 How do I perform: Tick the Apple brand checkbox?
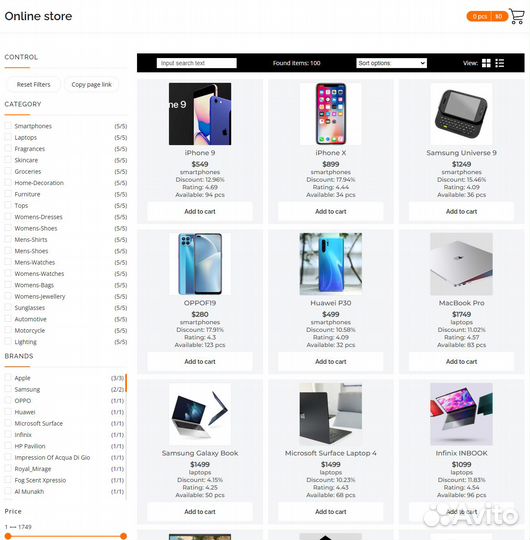[x=8, y=378]
